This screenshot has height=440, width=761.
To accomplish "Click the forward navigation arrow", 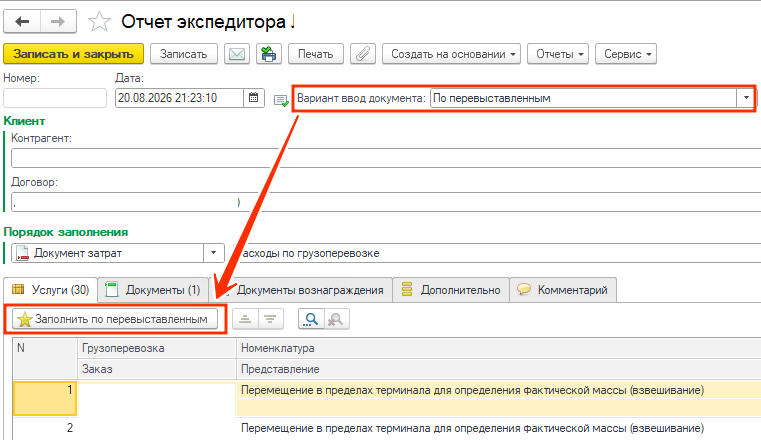I will (x=58, y=22).
